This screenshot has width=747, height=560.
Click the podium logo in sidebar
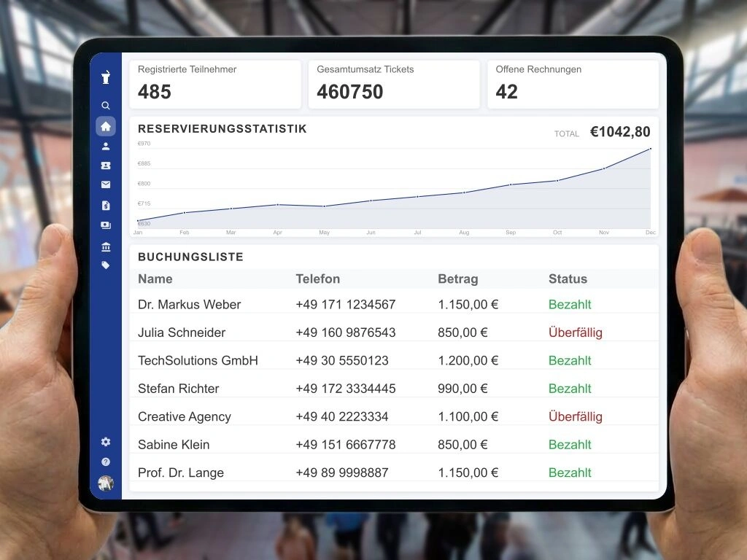tap(106, 77)
